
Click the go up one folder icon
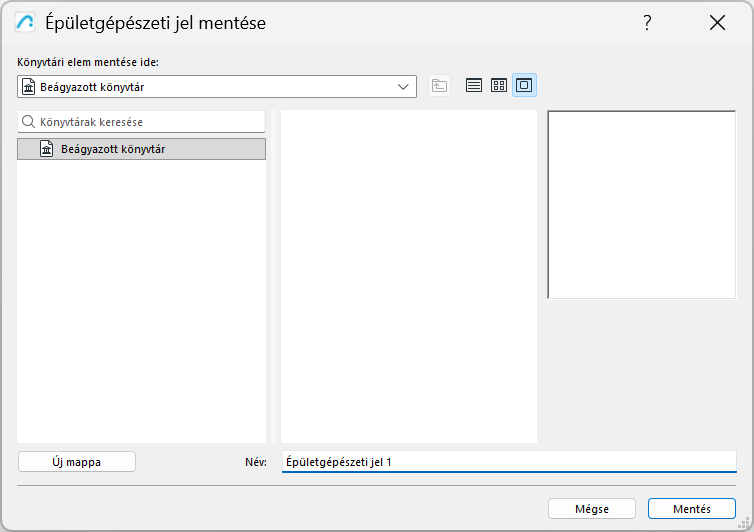coord(439,86)
